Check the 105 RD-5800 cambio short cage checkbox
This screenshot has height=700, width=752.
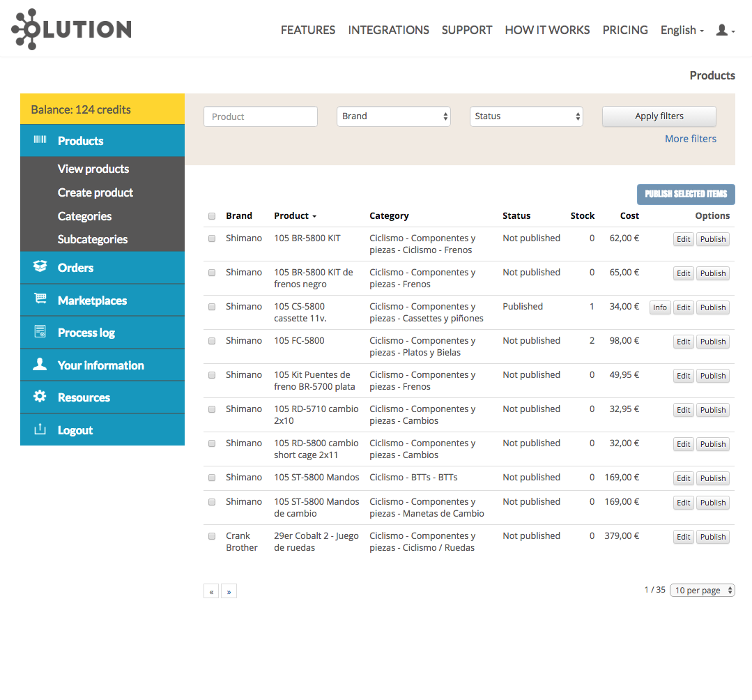[x=212, y=443]
